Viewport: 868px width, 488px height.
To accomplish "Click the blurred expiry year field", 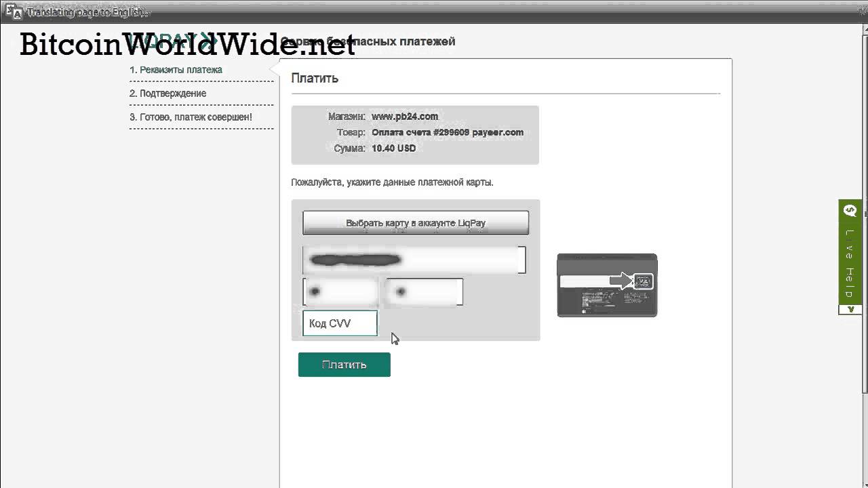I will [x=425, y=291].
